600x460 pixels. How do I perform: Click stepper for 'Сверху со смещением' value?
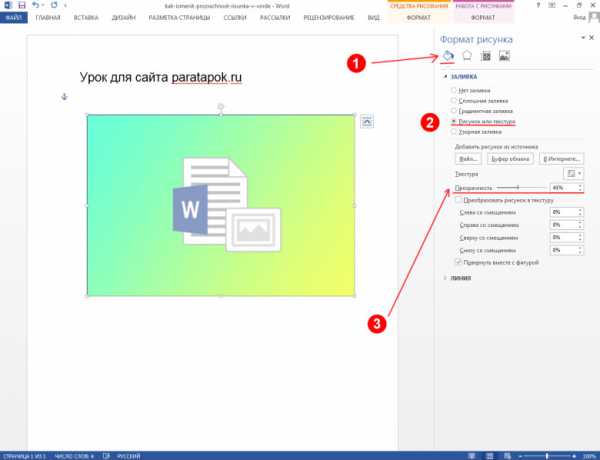[x=580, y=237]
